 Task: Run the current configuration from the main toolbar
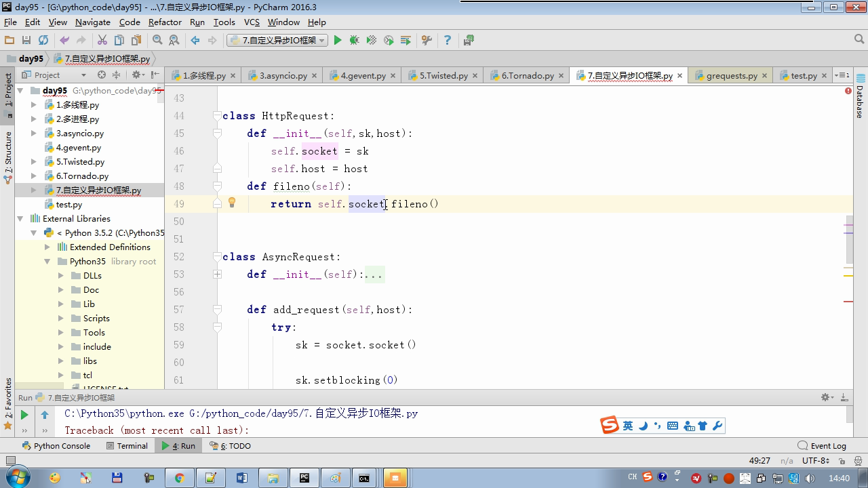pyautogui.click(x=338, y=41)
